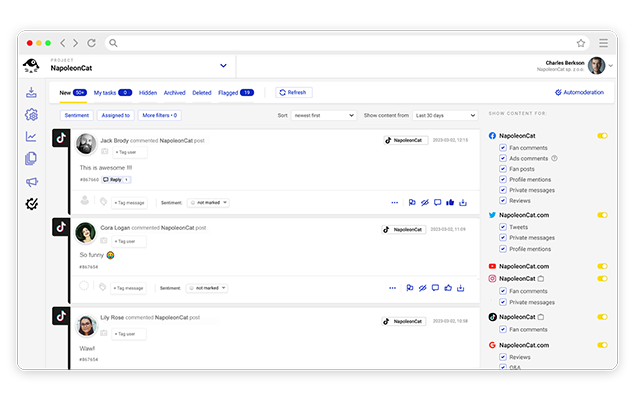
Task: Open the analytics chart icon in sidebar
Action: click(x=31, y=137)
